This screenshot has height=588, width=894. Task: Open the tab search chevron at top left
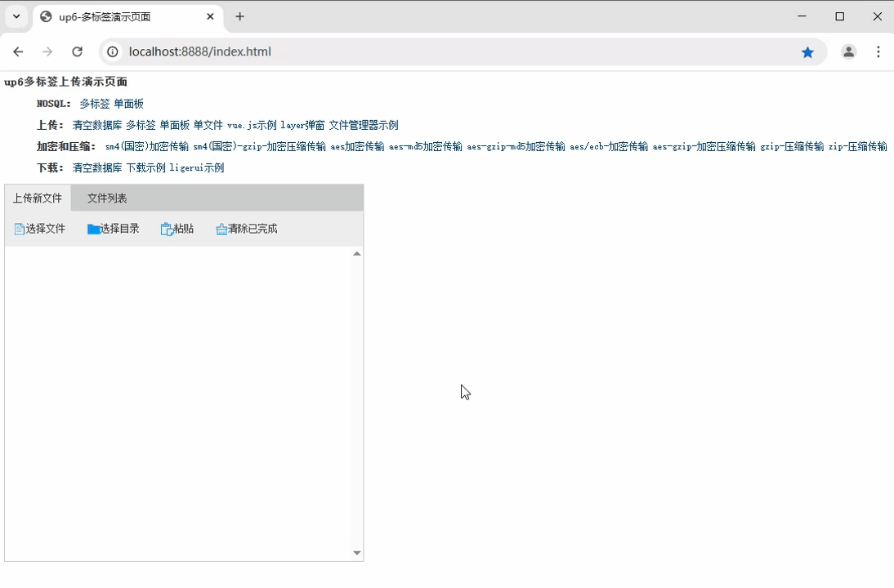[x=16, y=16]
